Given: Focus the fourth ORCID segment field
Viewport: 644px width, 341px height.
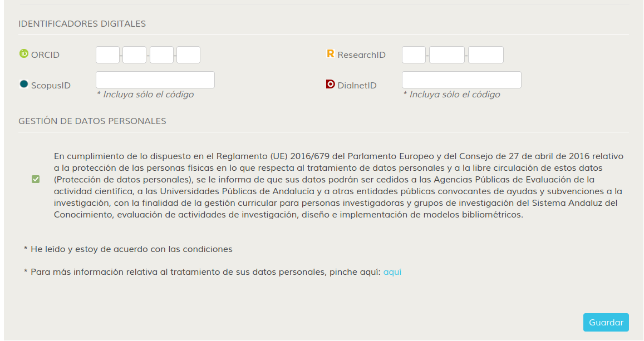Looking at the screenshot, I should 188,55.
